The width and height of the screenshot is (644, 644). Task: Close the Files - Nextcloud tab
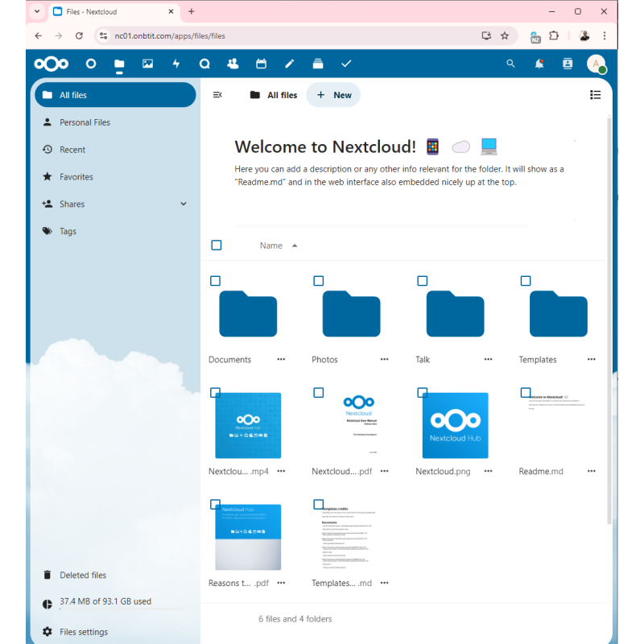171,11
